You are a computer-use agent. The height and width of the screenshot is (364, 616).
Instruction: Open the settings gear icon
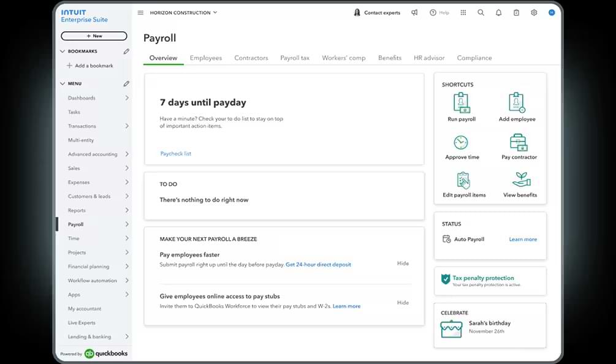pos(534,13)
